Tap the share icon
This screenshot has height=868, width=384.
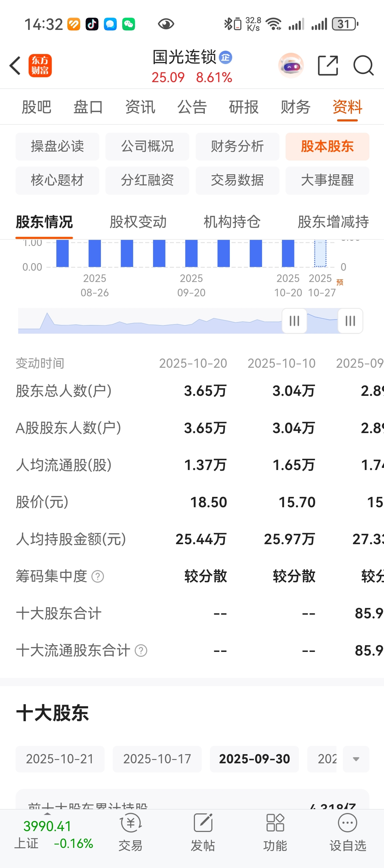[x=328, y=65]
